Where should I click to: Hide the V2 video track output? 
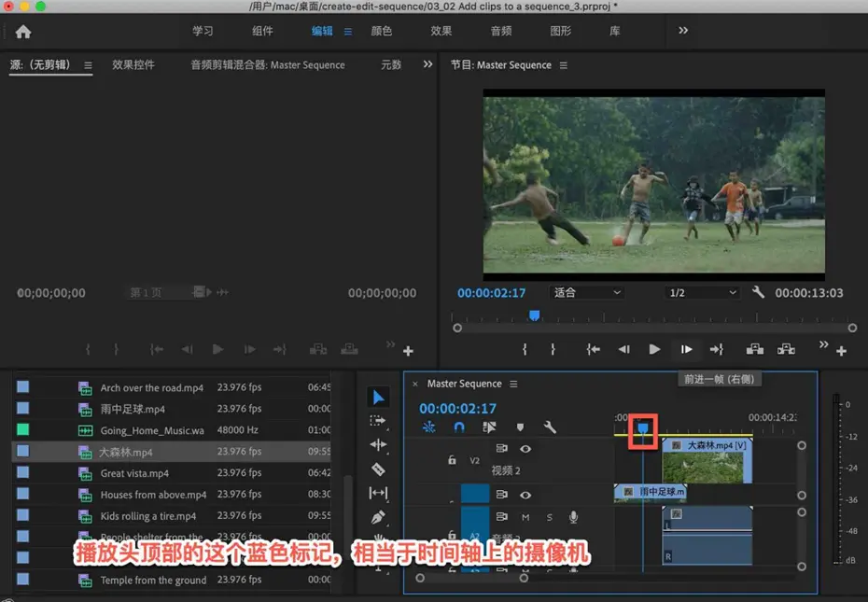click(x=525, y=449)
